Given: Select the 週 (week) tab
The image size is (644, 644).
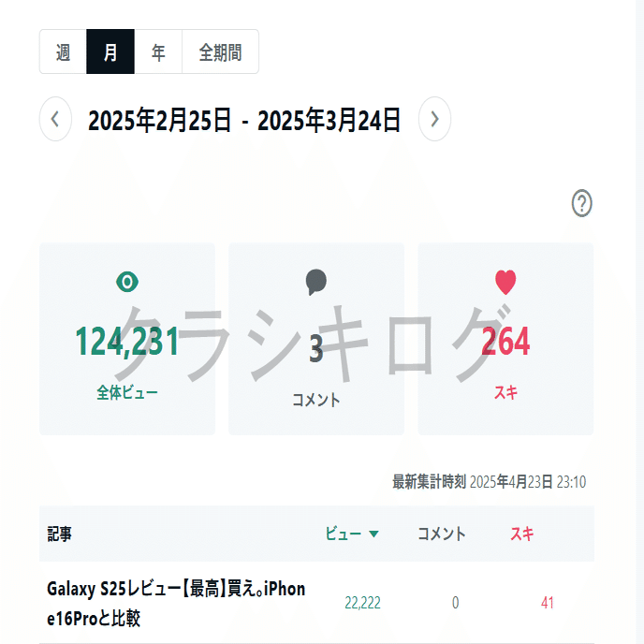Looking at the screenshot, I should [63, 51].
